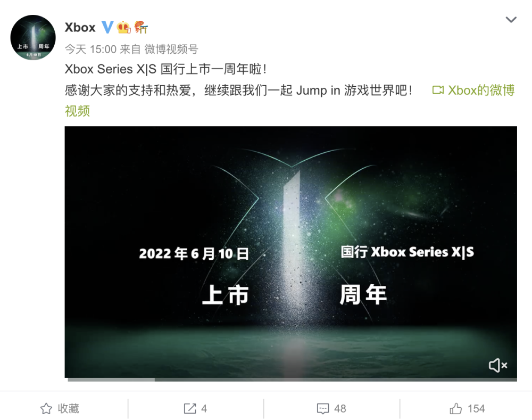Click the star favorite icon
532x420 pixels.
pyautogui.click(x=46, y=408)
